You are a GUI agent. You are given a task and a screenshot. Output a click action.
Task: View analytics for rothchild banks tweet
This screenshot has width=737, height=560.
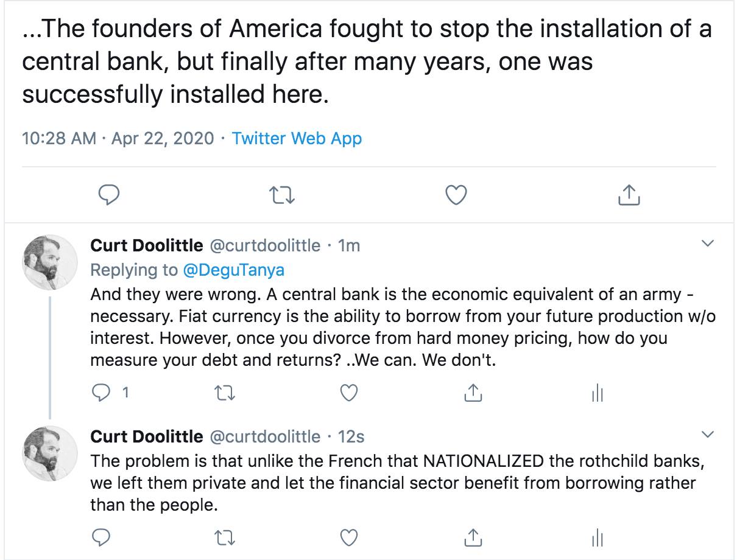(x=597, y=536)
